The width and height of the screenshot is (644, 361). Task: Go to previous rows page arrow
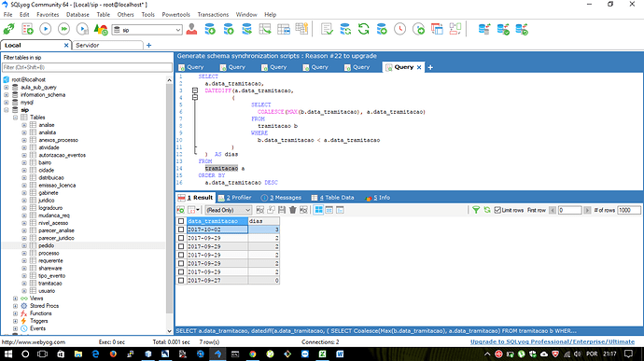(553, 210)
